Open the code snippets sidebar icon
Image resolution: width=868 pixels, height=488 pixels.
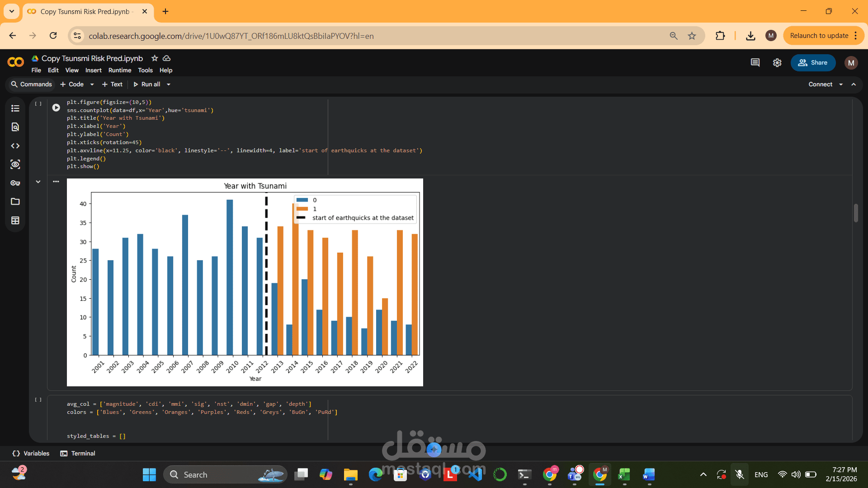15,146
